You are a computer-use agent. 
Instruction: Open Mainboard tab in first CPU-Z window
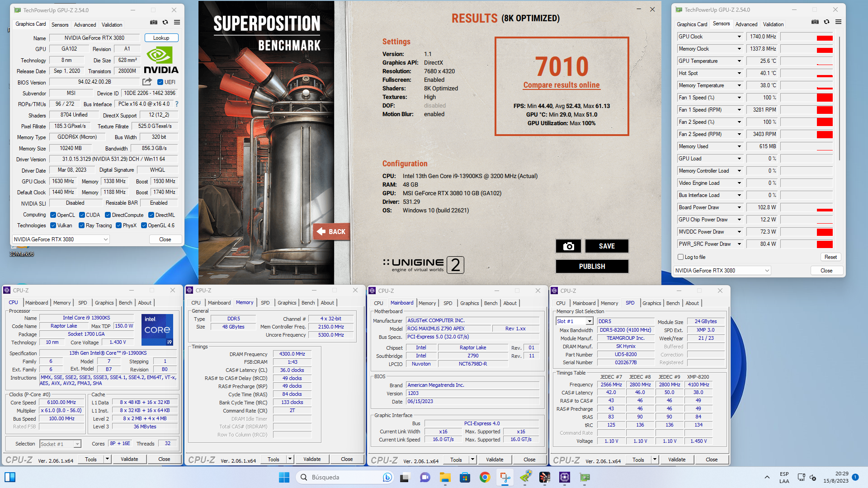[37, 303]
